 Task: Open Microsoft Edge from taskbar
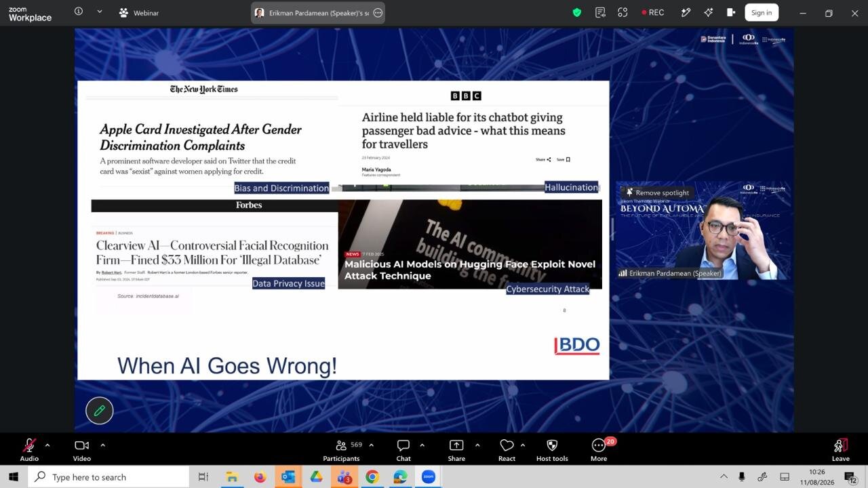pos(401,477)
